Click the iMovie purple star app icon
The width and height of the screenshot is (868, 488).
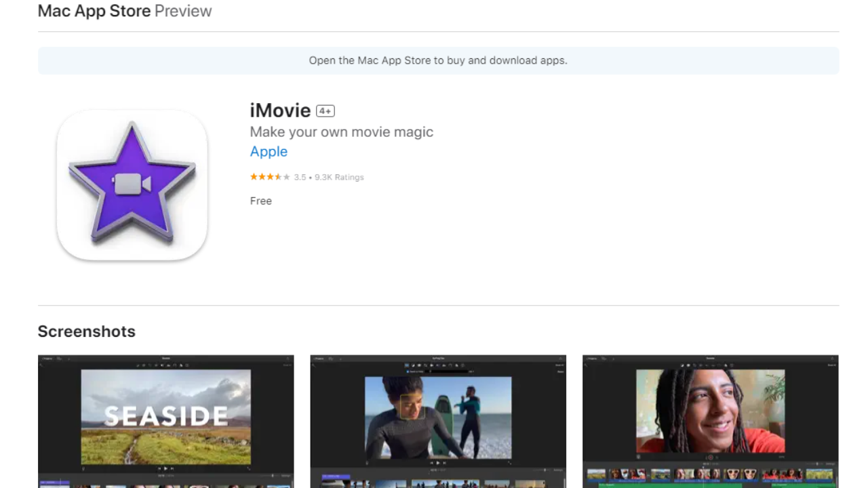pyautogui.click(x=132, y=185)
